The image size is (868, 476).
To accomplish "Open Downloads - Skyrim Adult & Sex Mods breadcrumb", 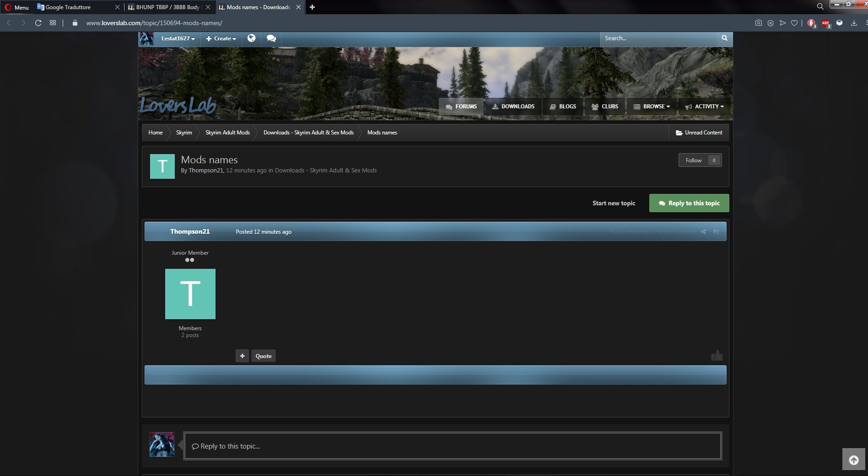I will pos(308,133).
